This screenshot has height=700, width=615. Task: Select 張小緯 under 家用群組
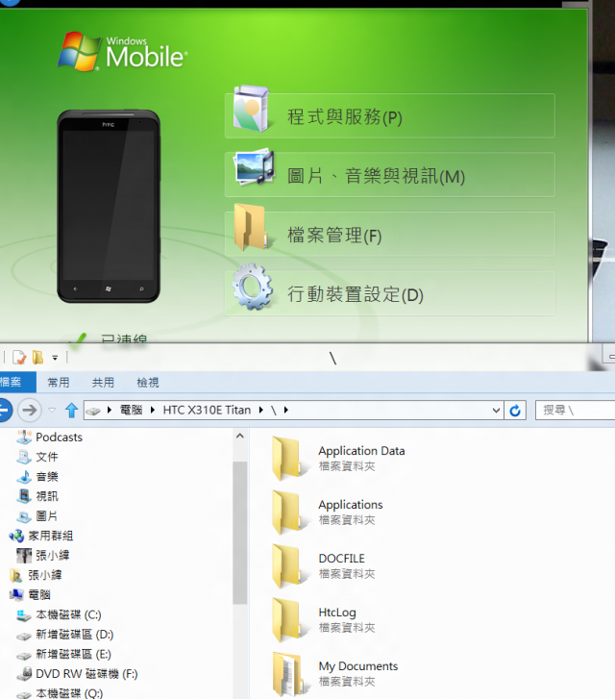click(x=53, y=555)
